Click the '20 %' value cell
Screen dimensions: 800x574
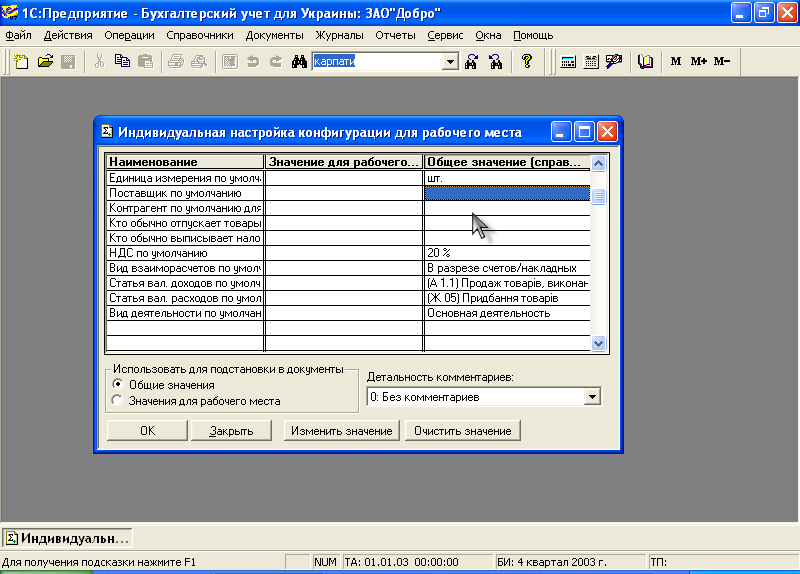click(x=507, y=253)
